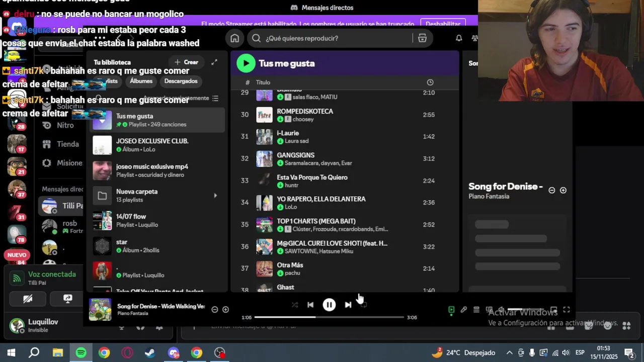Click the minus icon beside bottom song title
This screenshot has width=644, height=362.
(215, 310)
